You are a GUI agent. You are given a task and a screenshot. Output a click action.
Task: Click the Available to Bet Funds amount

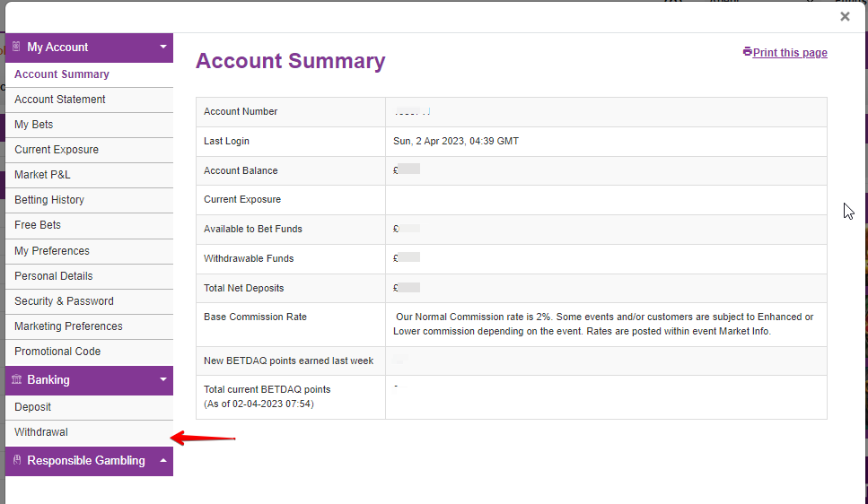[407, 229]
